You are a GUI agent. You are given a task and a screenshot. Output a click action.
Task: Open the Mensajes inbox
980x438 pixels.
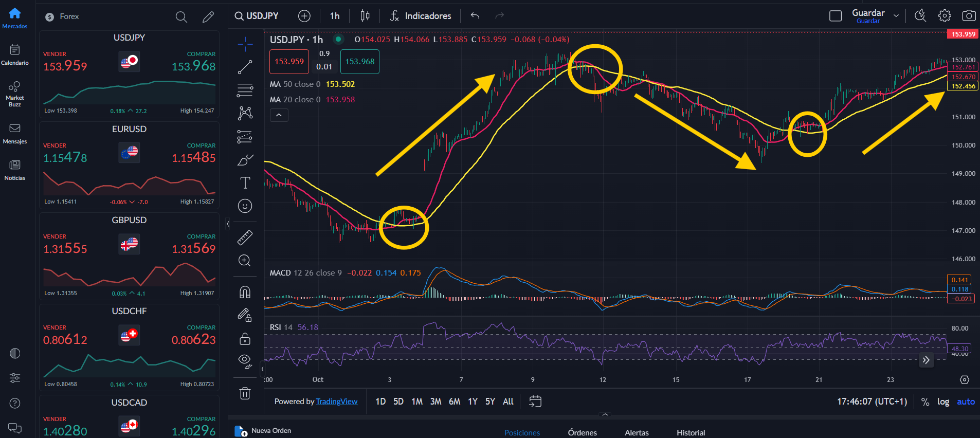pyautogui.click(x=14, y=134)
